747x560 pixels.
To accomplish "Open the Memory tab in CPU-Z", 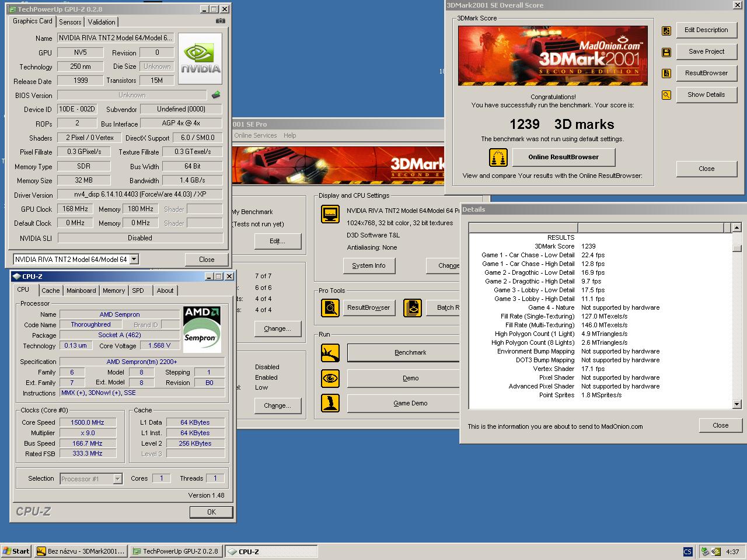I will click(x=114, y=290).
